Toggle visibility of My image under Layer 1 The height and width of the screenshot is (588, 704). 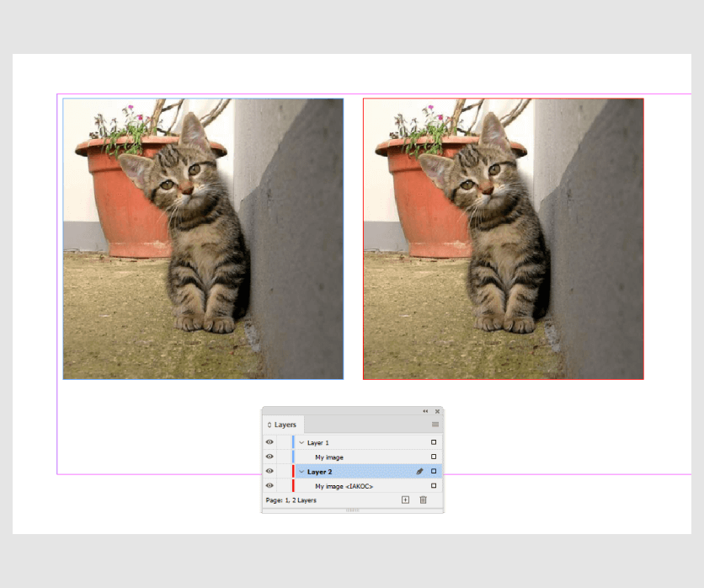point(269,456)
